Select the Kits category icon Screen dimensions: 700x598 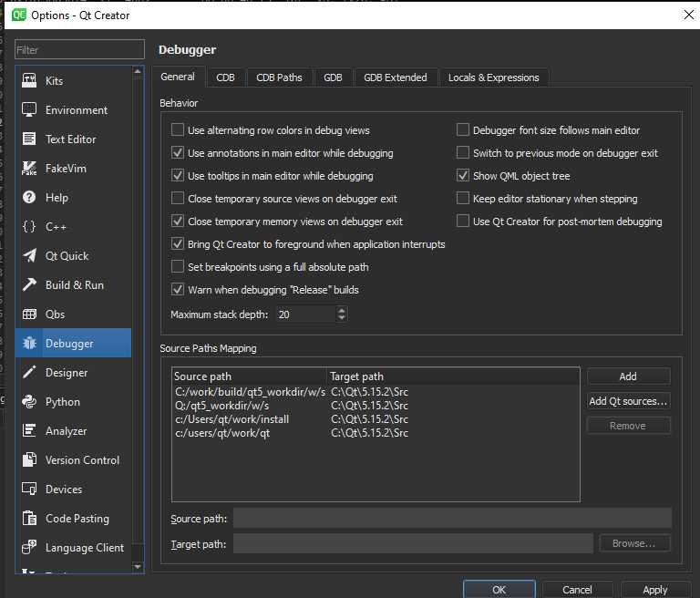click(x=29, y=81)
